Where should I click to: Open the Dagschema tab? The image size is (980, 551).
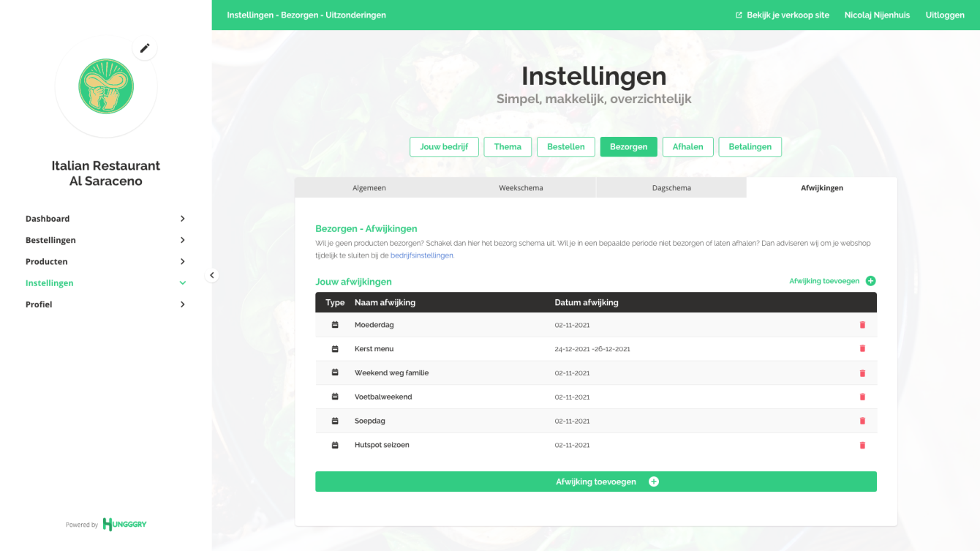[671, 187]
